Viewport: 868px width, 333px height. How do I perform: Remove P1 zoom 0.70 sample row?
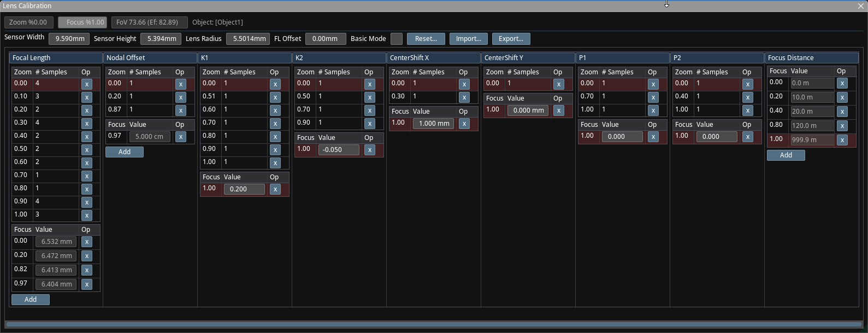(x=653, y=97)
